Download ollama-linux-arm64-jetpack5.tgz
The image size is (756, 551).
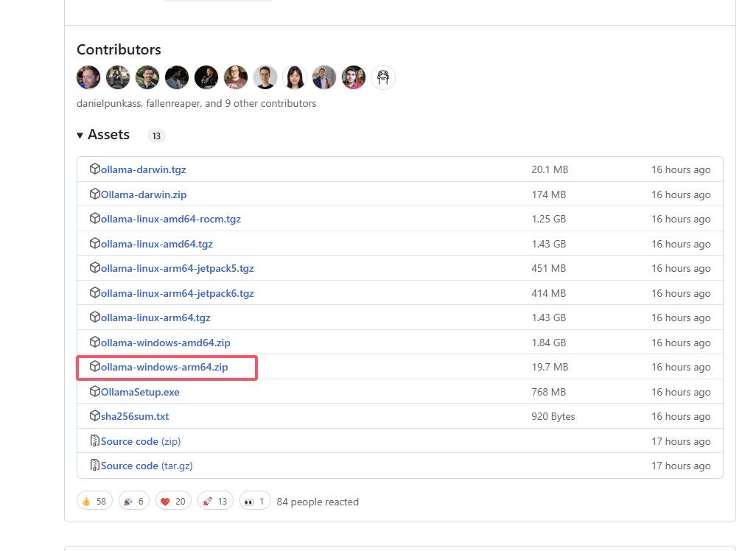[177, 268]
